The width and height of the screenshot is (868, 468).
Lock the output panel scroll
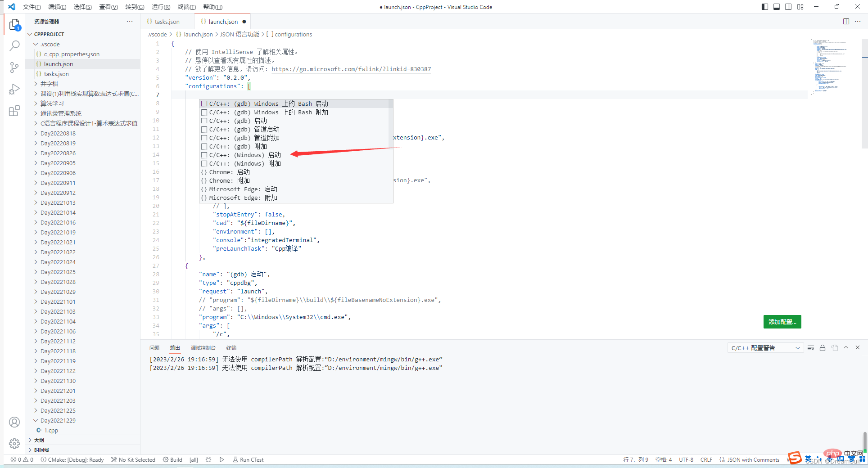click(823, 348)
